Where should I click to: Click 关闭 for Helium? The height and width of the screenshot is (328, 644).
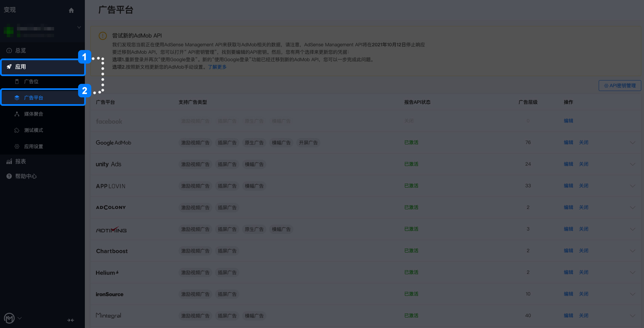tap(583, 272)
